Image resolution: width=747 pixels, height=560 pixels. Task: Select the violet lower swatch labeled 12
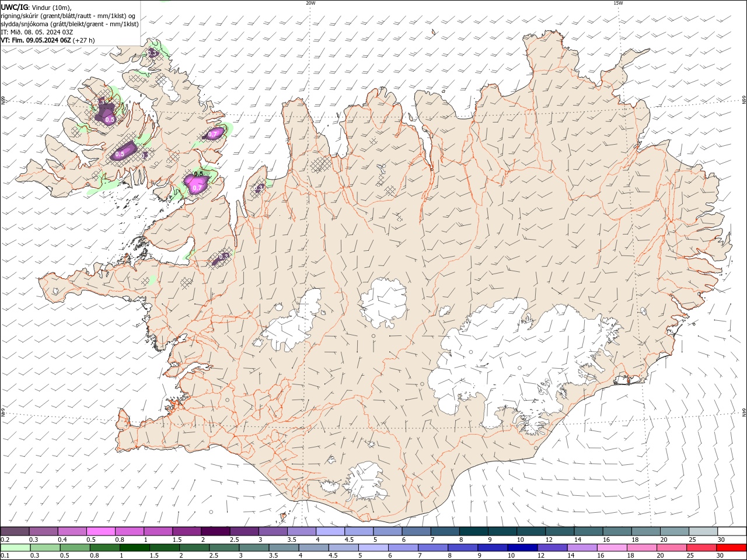[x=552, y=548]
